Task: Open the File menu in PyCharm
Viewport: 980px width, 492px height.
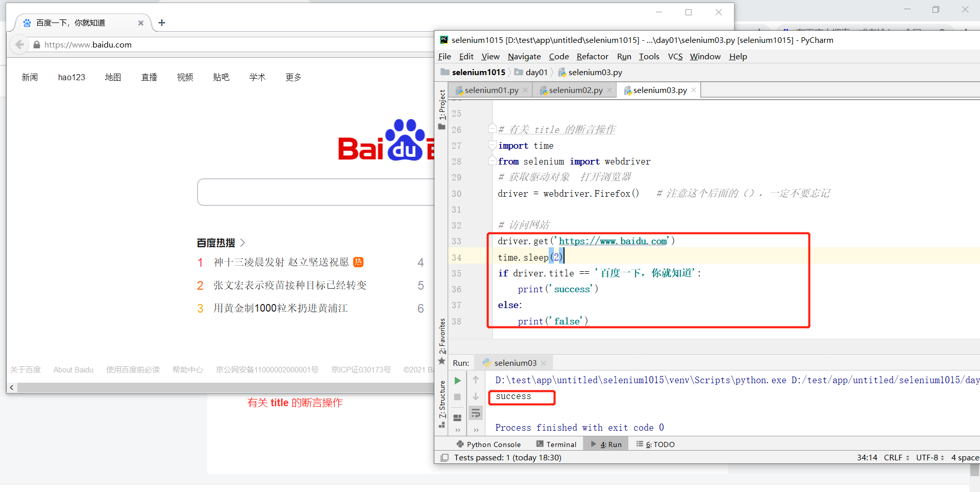Action: pos(445,57)
